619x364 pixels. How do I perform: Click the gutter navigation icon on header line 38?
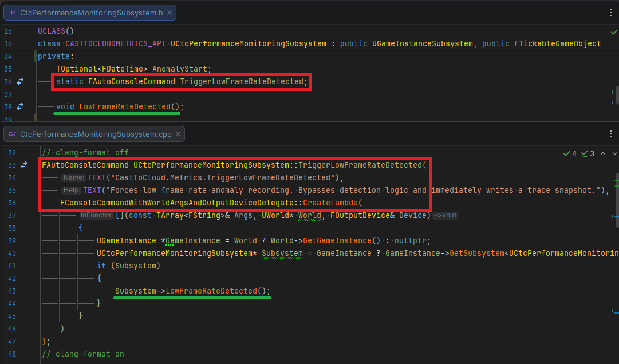click(20, 106)
